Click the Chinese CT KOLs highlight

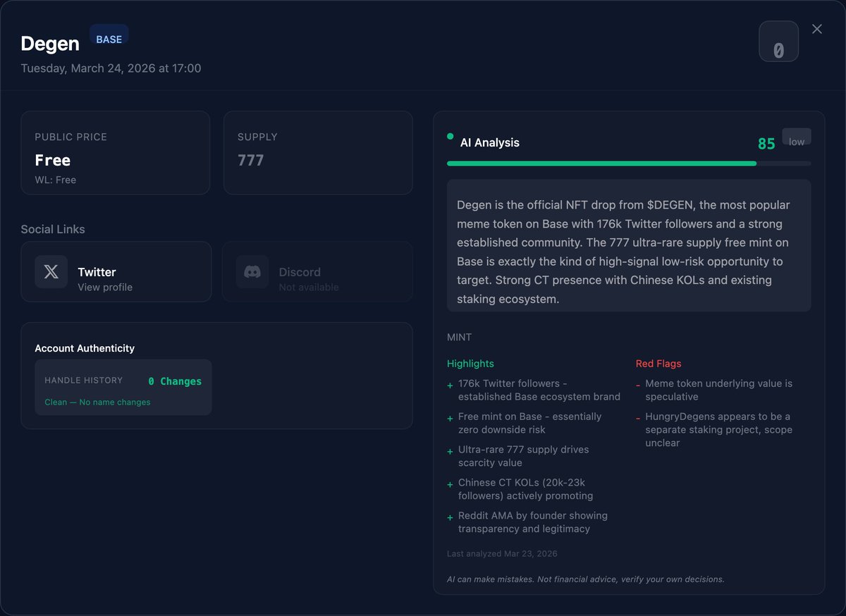520,489
